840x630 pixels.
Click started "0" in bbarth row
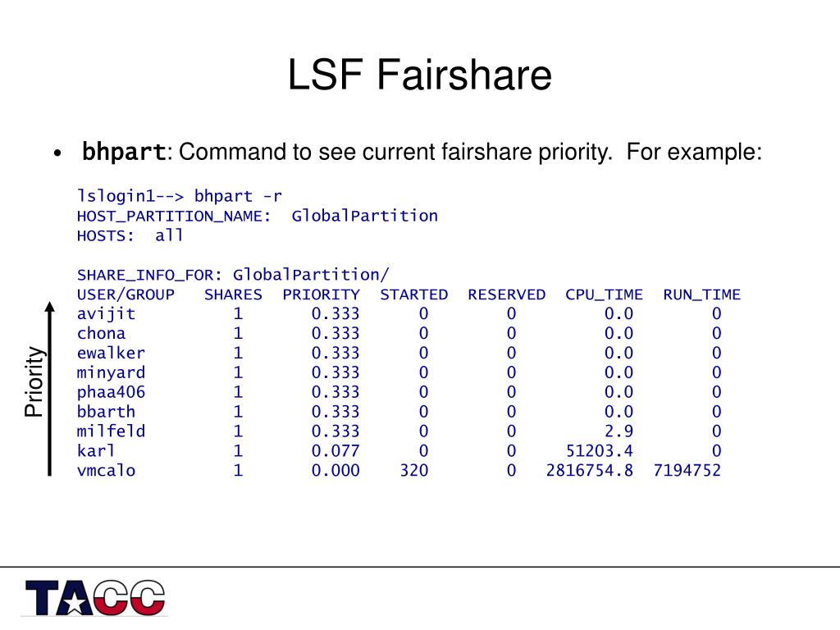424,412
